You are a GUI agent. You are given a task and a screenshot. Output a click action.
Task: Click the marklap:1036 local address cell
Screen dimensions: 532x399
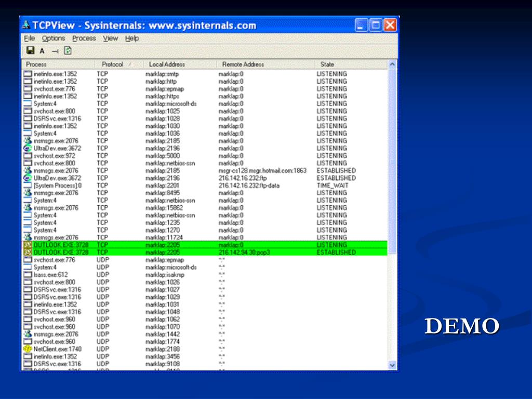pyautogui.click(x=163, y=134)
